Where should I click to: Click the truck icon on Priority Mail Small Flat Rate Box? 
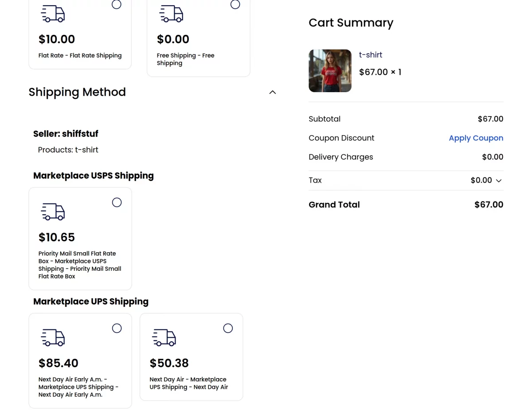(52, 211)
